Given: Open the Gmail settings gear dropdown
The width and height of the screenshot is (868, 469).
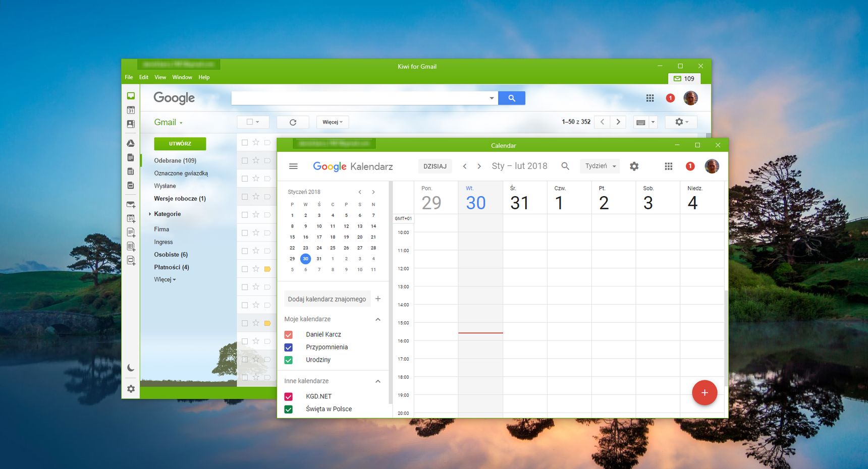Looking at the screenshot, I should point(681,122).
